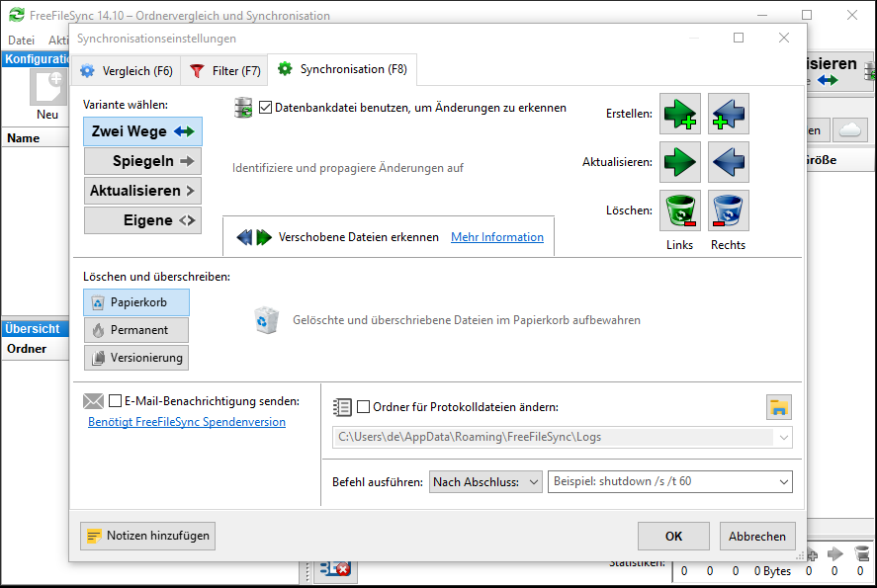
Task: Open the Datei menu in main window
Action: coord(21,41)
